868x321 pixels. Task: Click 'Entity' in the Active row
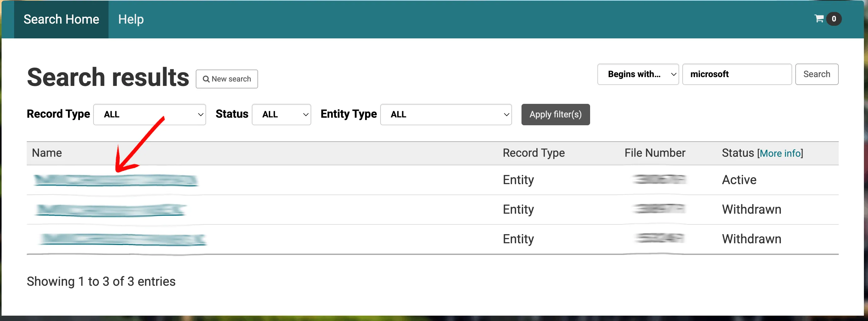point(518,180)
